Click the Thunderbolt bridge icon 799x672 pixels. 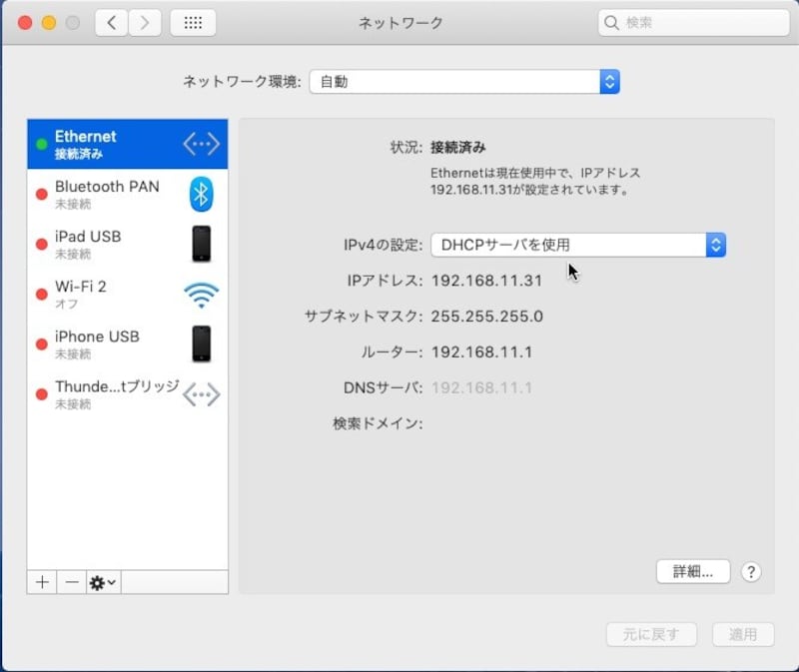202,393
